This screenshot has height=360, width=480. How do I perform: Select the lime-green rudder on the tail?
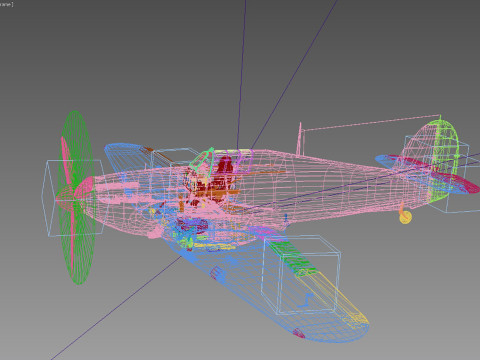point(445,160)
